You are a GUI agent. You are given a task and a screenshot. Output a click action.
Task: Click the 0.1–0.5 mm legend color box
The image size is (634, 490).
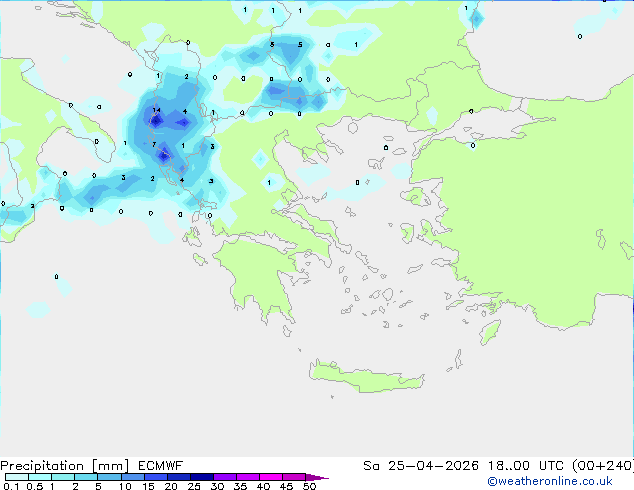coord(17,477)
